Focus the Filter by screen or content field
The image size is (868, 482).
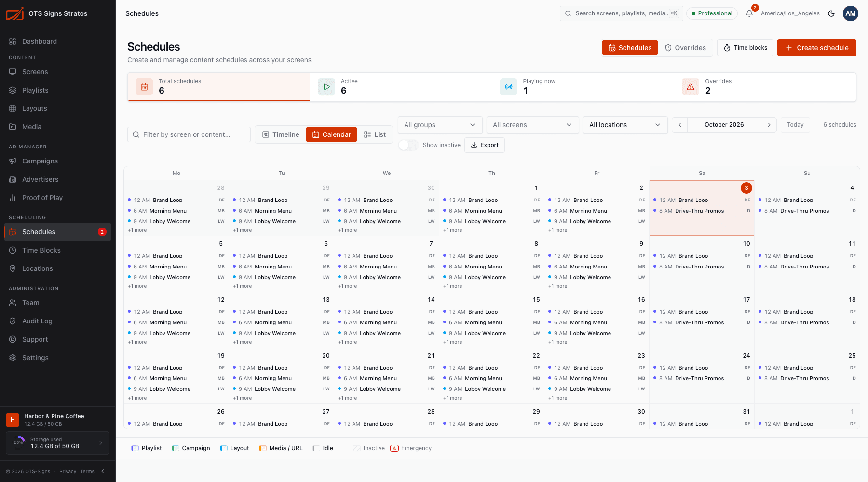[x=189, y=134]
